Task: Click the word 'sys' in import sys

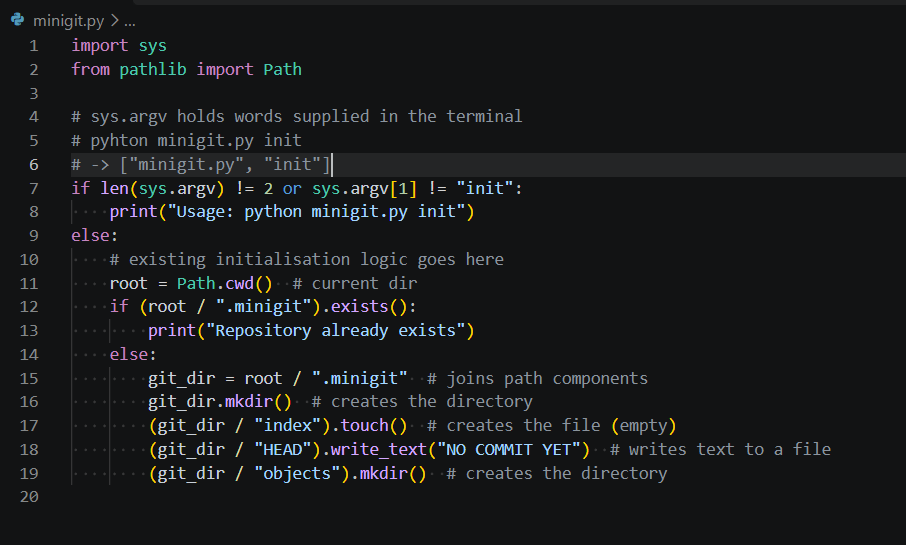Action: [x=153, y=46]
